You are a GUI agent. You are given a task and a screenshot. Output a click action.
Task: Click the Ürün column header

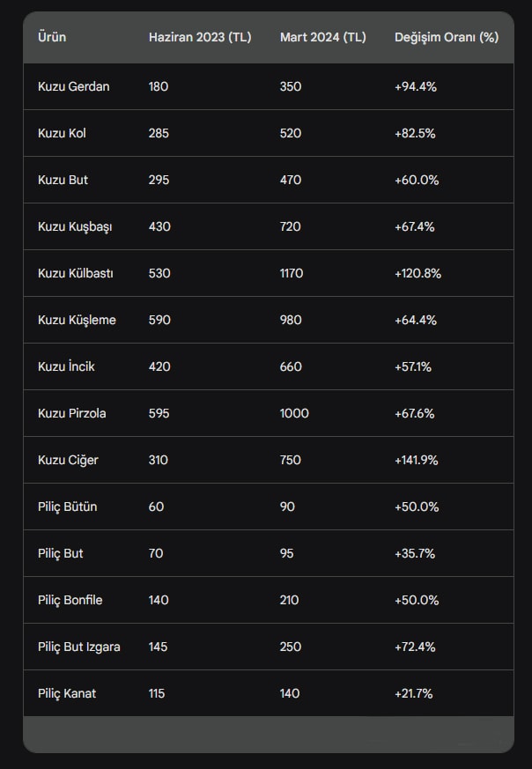(x=52, y=37)
